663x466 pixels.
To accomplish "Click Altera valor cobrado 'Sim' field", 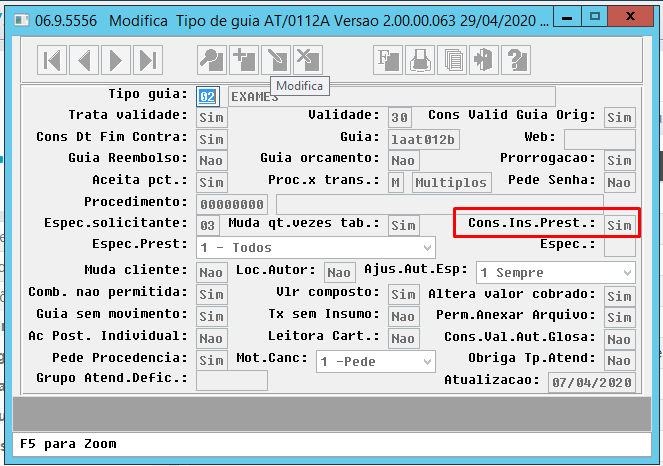I will [620, 296].
